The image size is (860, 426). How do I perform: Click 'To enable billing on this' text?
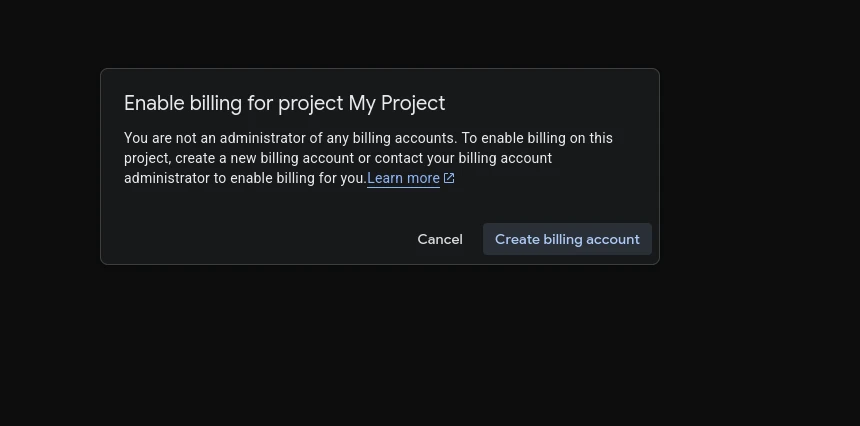[x=537, y=138]
